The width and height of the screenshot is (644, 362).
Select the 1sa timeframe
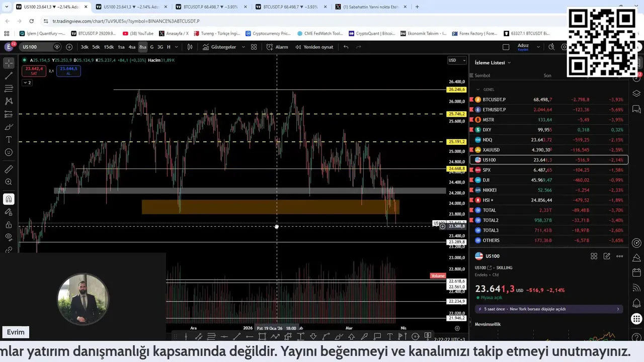(121, 47)
